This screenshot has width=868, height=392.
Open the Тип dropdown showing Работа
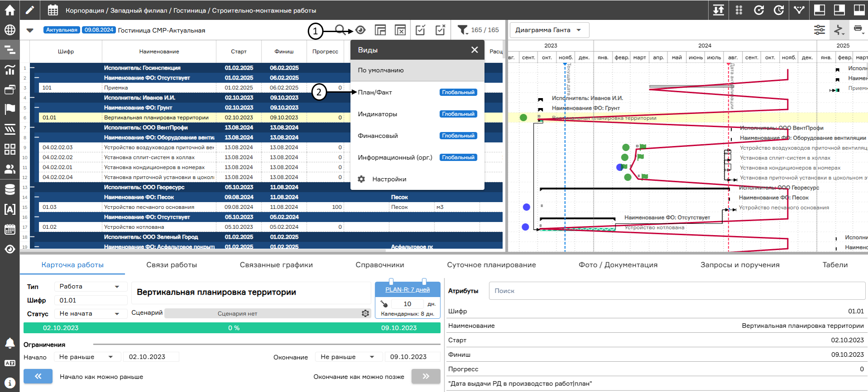click(x=91, y=287)
